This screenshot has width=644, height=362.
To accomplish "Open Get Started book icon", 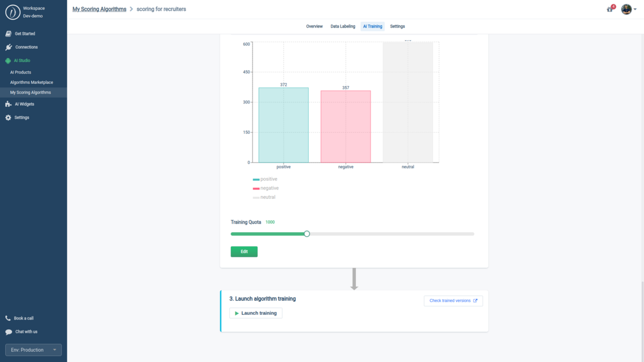I will (8, 34).
